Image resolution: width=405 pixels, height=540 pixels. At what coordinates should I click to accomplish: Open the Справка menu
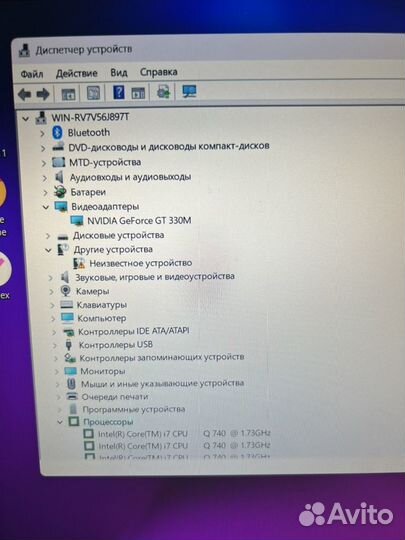(158, 72)
